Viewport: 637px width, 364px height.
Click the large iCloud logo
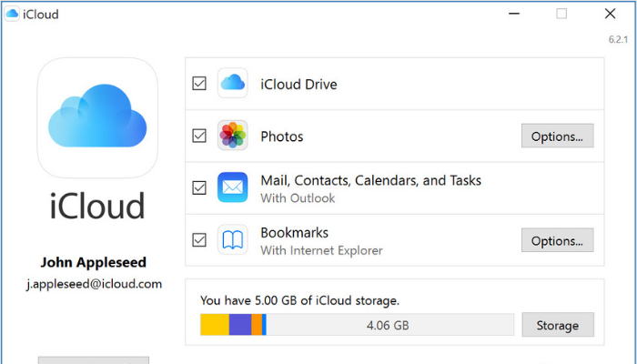tap(97, 117)
